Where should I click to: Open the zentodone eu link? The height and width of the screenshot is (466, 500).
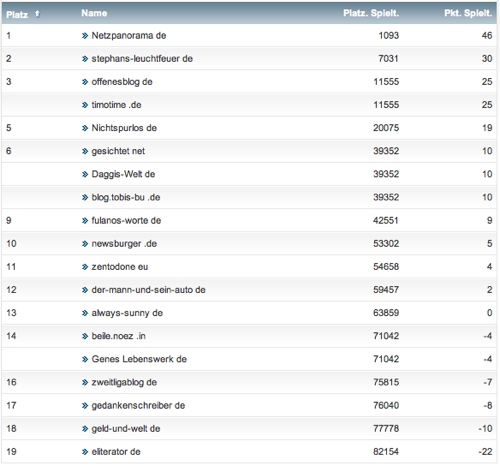[120, 267]
